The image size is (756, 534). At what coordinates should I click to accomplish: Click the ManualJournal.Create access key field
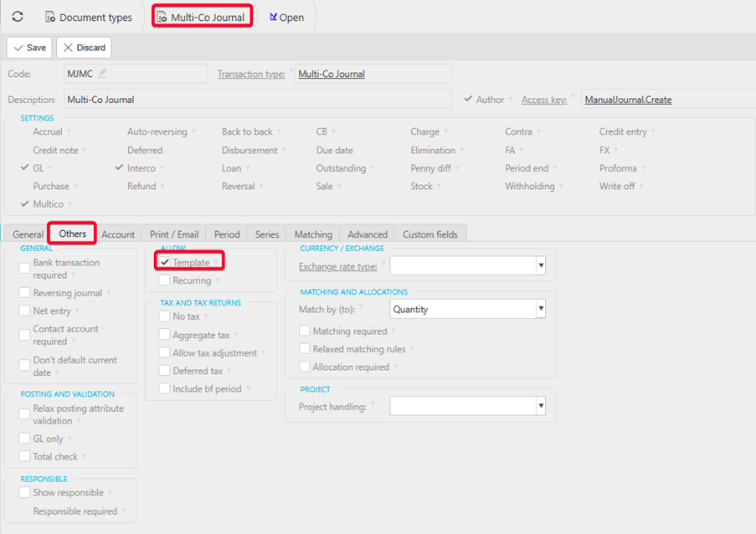point(668,100)
